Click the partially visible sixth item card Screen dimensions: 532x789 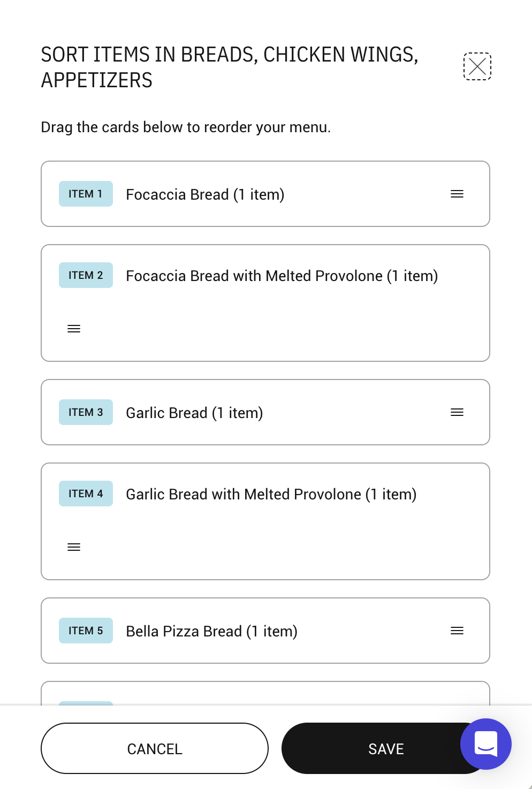pos(265,693)
